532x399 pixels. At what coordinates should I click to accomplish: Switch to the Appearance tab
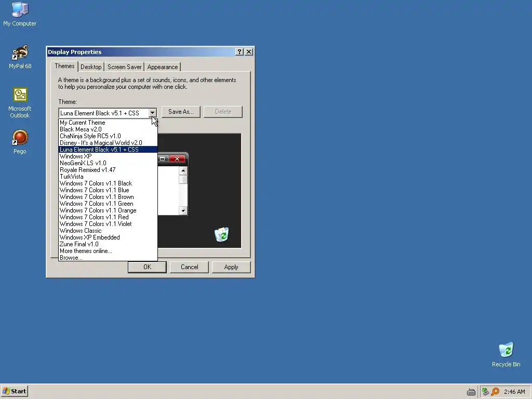coord(163,67)
